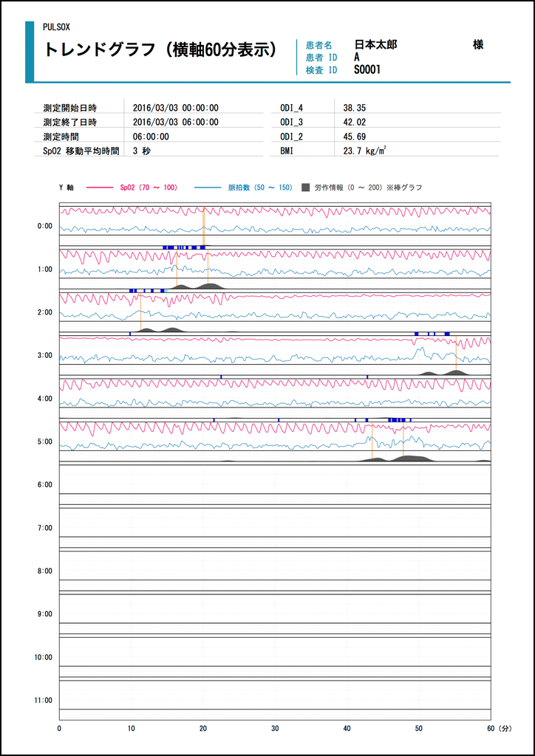Image resolution: width=535 pixels, height=756 pixels.
Task: Select the orange marker in the 0:00 row
Action: click(203, 221)
